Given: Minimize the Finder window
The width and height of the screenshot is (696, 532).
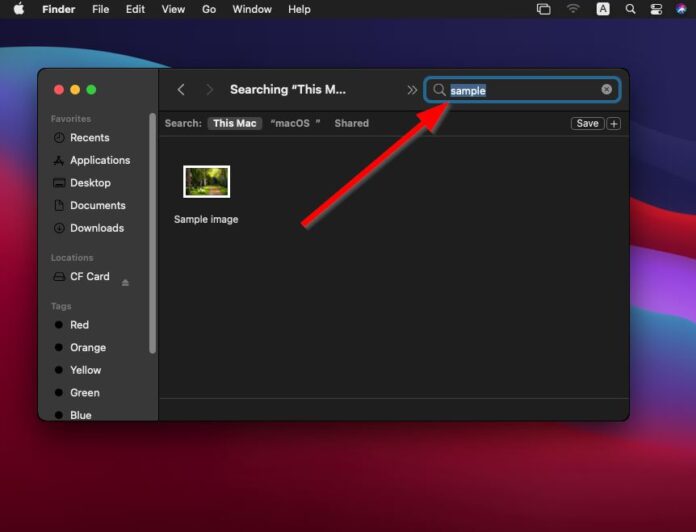Looking at the screenshot, I should click(75, 90).
